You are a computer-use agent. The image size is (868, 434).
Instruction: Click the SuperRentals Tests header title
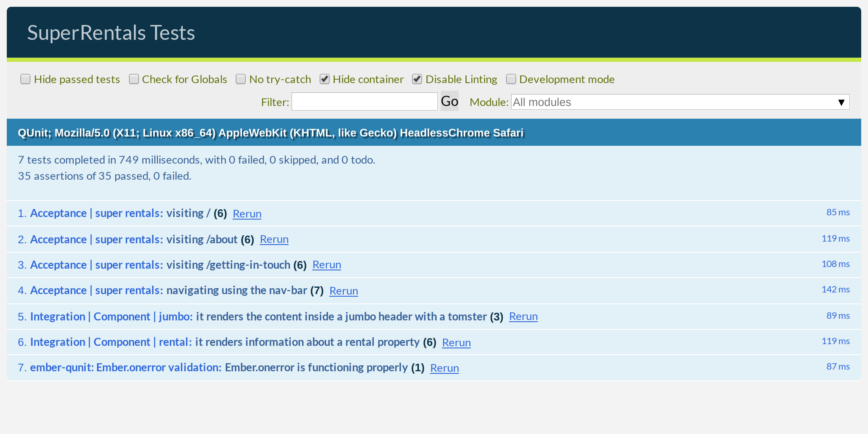[x=111, y=33]
